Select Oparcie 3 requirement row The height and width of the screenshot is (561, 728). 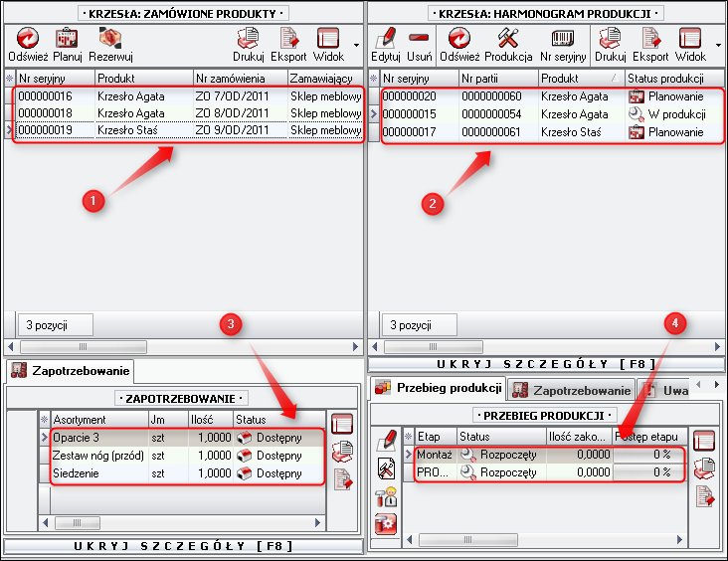[188, 438]
